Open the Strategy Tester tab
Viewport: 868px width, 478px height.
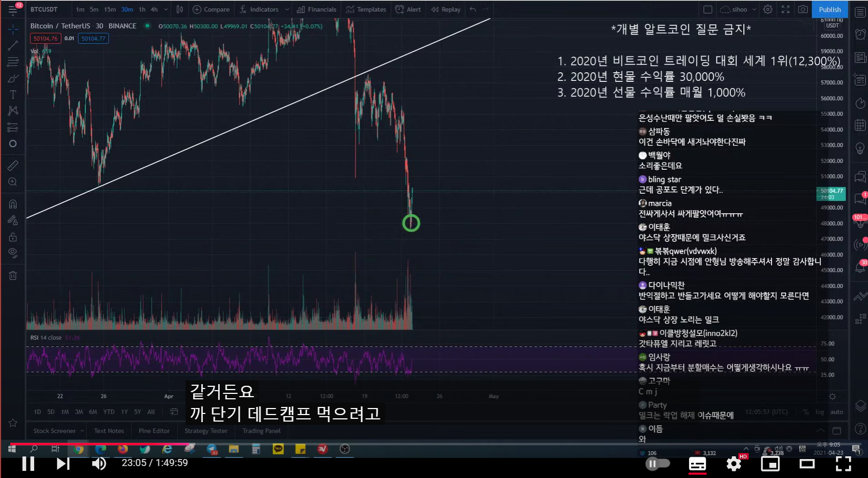pyautogui.click(x=206, y=431)
